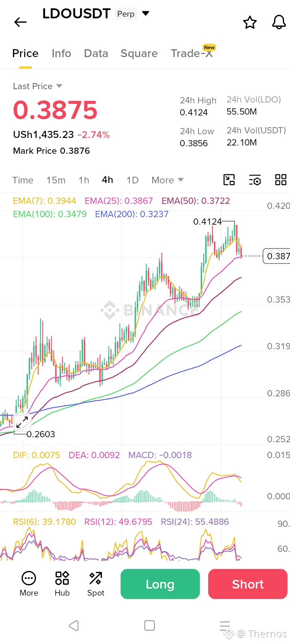Select the 15m interval
This screenshot has width=290, height=644.
pos(56,180)
